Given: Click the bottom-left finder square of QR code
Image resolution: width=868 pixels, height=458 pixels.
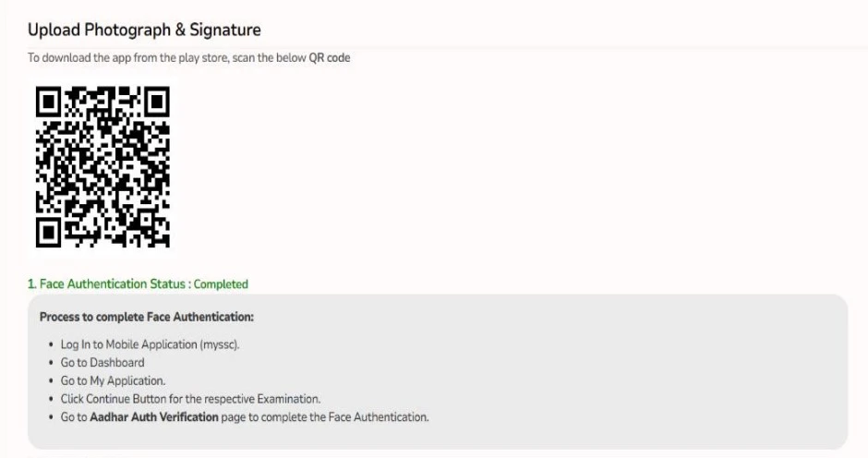Looking at the screenshot, I should (x=48, y=233).
